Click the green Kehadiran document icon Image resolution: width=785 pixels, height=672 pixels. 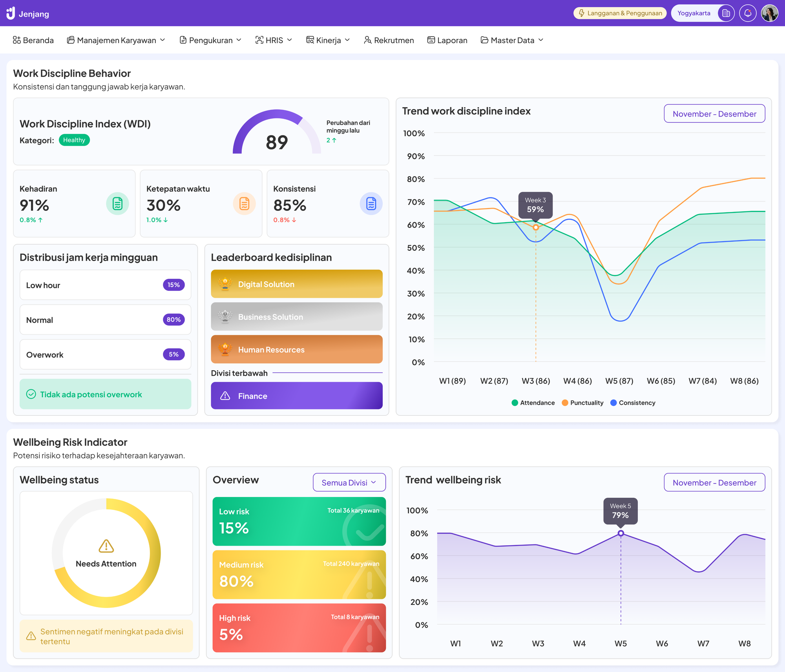pyautogui.click(x=117, y=204)
